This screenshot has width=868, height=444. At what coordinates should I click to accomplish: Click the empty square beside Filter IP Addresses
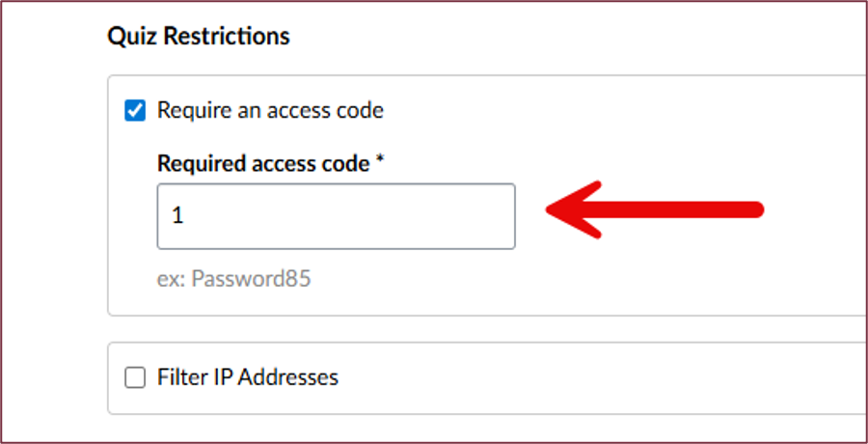click(x=135, y=377)
